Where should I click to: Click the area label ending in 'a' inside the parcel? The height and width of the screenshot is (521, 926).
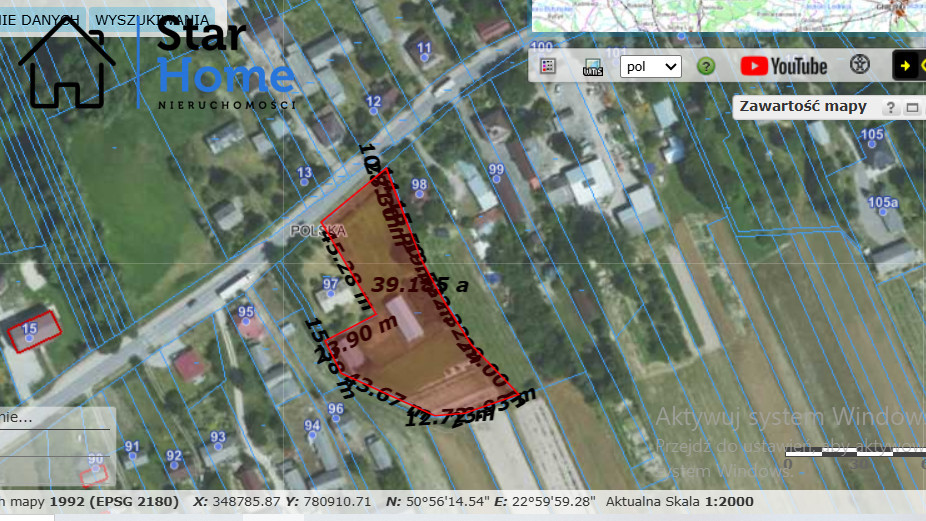point(420,285)
